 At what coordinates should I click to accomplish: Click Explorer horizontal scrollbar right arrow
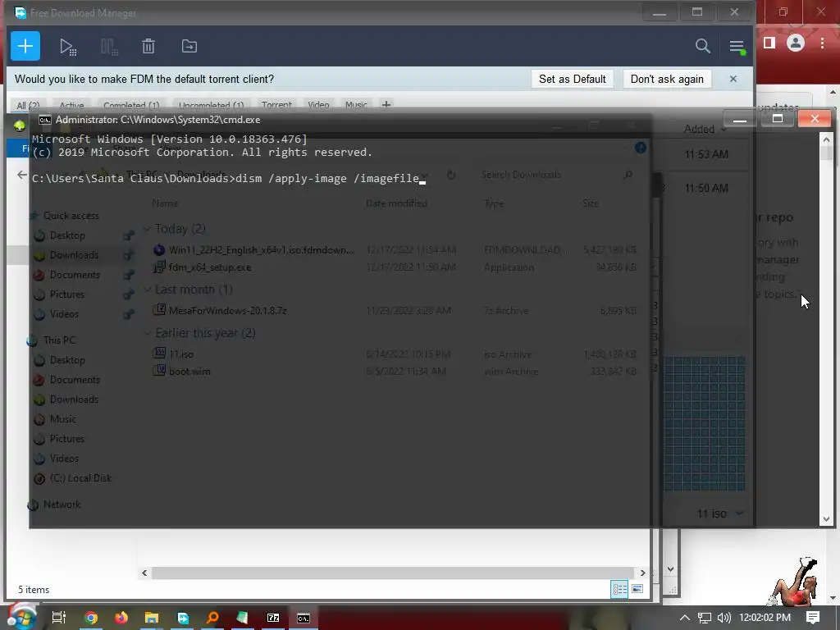pyautogui.click(x=642, y=573)
